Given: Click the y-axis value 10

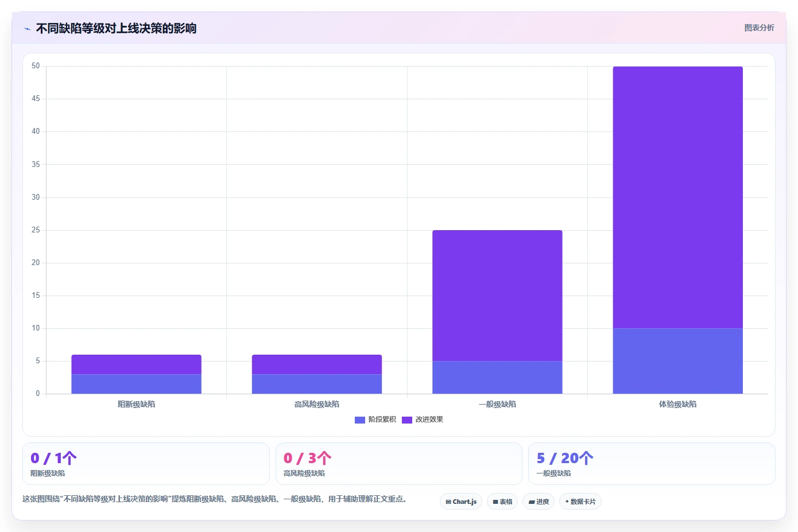Looking at the screenshot, I should click(36, 328).
